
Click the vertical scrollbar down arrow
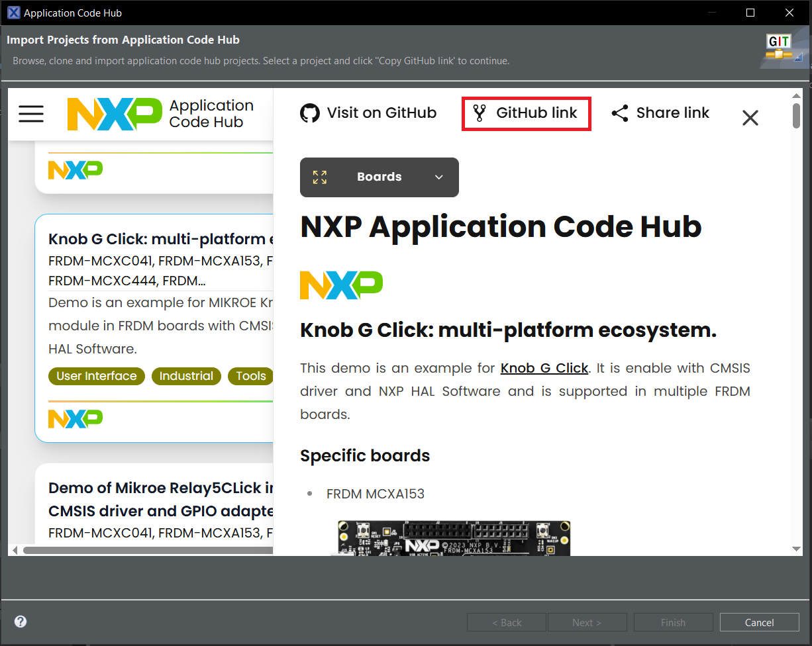797,549
